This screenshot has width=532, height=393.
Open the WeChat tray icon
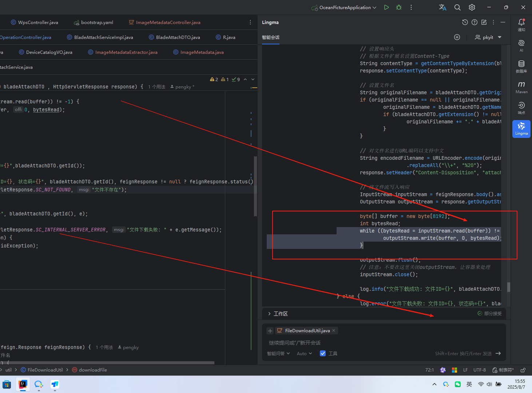tap(458, 384)
